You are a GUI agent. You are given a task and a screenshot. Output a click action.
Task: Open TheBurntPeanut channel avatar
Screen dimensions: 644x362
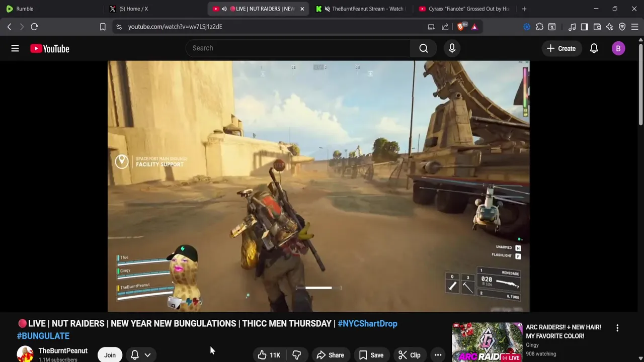[25, 354]
